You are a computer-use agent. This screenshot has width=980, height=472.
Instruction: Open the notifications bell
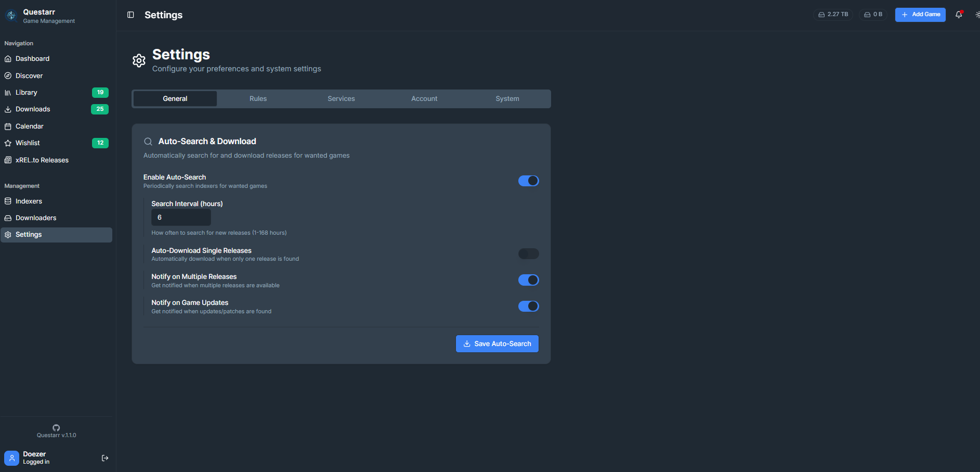pos(959,15)
